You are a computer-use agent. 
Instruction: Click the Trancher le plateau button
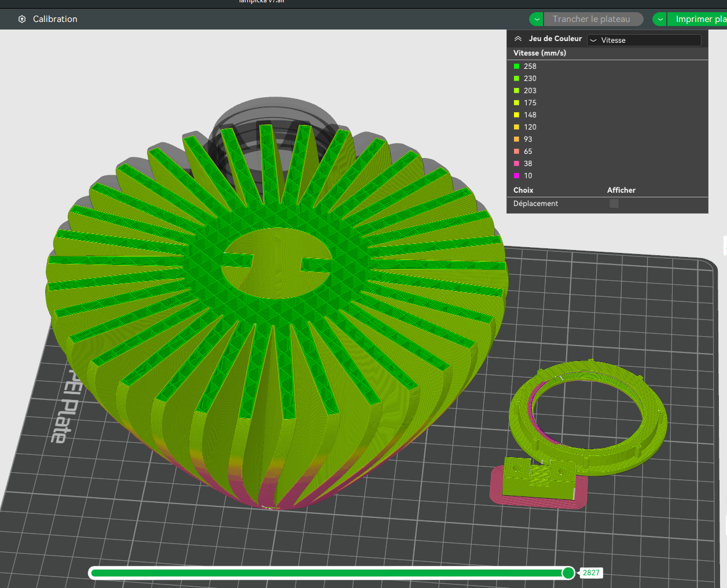coord(592,19)
